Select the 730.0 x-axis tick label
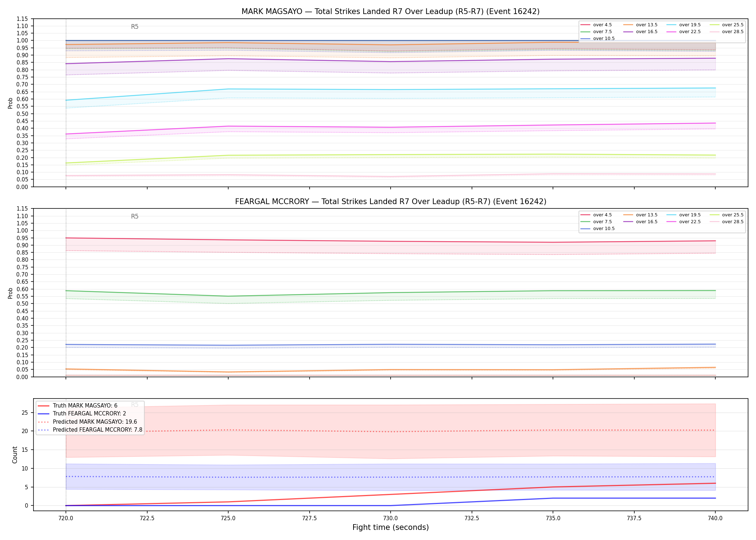The width and height of the screenshot is (756, 540). pyautogui.click(x=391, y=518)
